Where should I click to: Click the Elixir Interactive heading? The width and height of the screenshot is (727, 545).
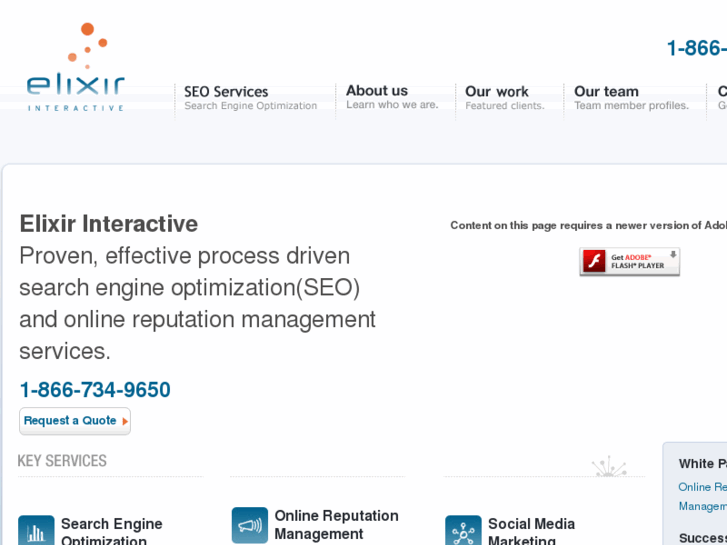coord(108,224)
